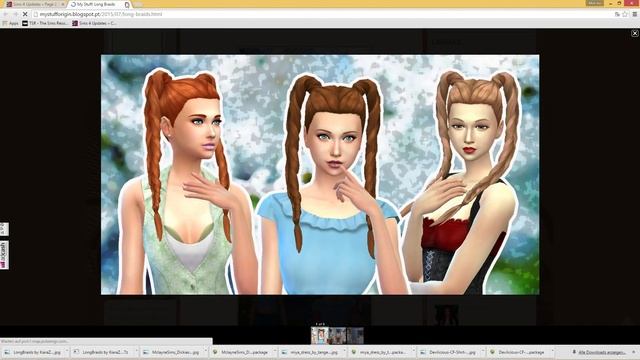The height and width of the screenshot is (360, 640).
Task: Close the My Stuff Long Braids tab
Action: click(x=127, y=4)
